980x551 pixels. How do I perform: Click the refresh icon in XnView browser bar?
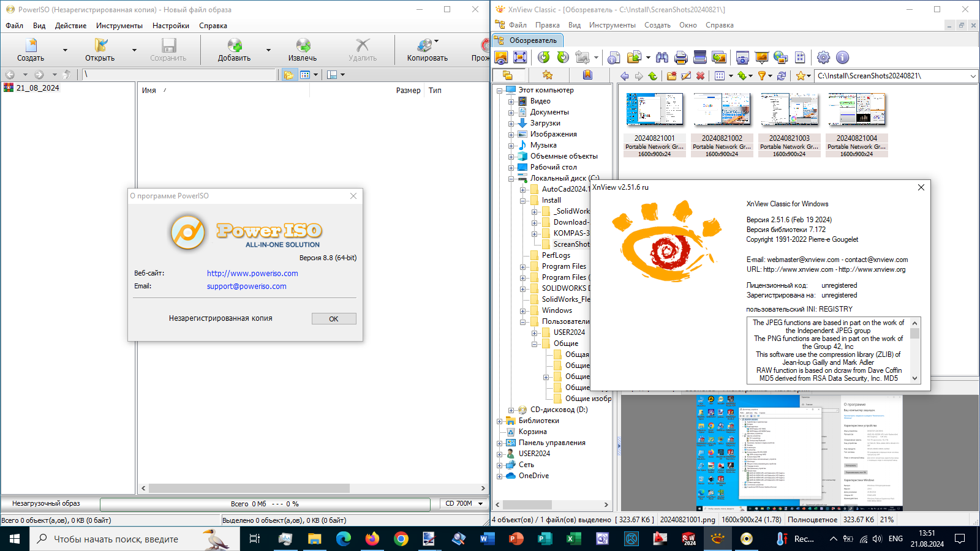pos(782,76)
